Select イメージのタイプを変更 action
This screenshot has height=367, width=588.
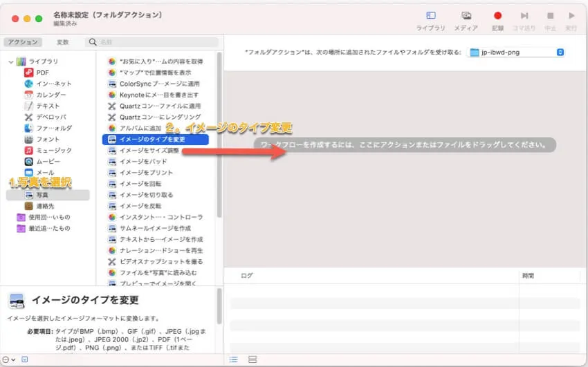[155, 140]
